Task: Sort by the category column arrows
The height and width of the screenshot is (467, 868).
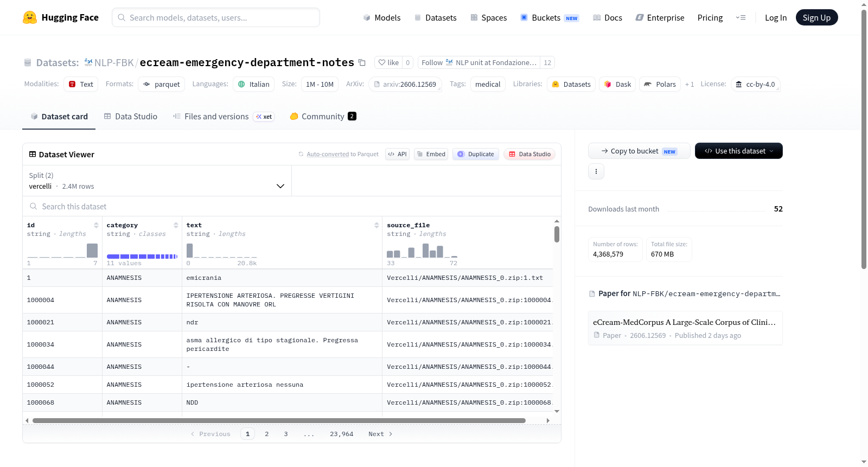Action: 176,225
